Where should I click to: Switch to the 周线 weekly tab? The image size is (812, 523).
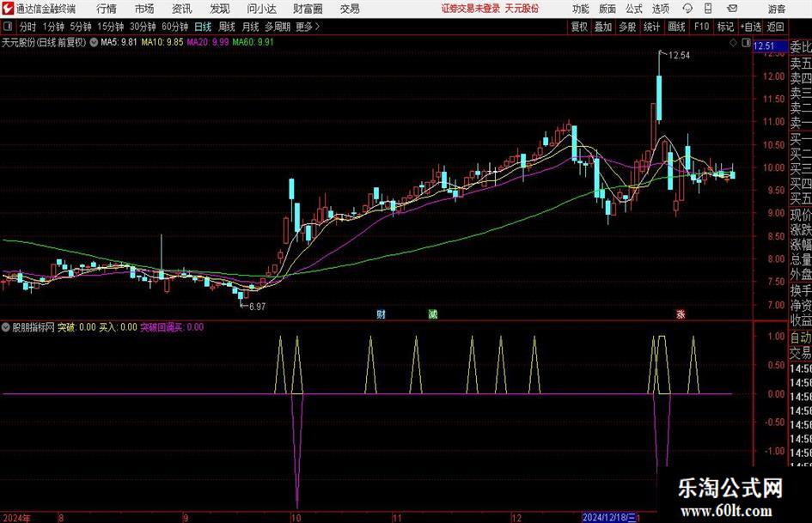(227, 27)
